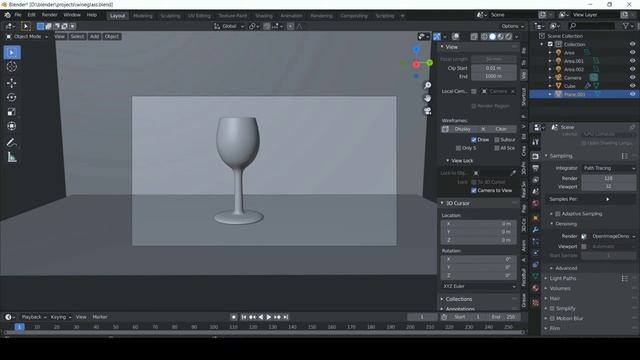Pick object with Lock to Object eyedropper
This screenshot has height=360, width=640.
coord(513,173)
